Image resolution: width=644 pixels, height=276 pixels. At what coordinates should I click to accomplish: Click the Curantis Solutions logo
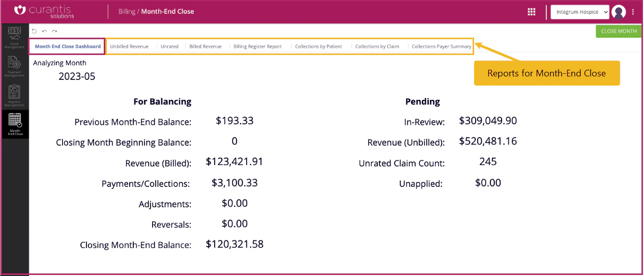[x=45, y=11]
